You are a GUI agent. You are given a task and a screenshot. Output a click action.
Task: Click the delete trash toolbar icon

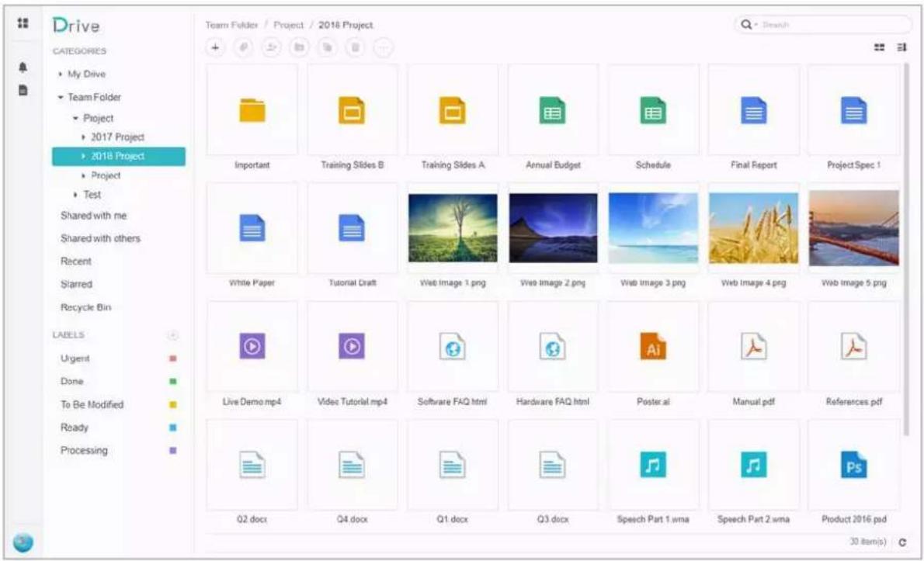(x=355, y=47)
